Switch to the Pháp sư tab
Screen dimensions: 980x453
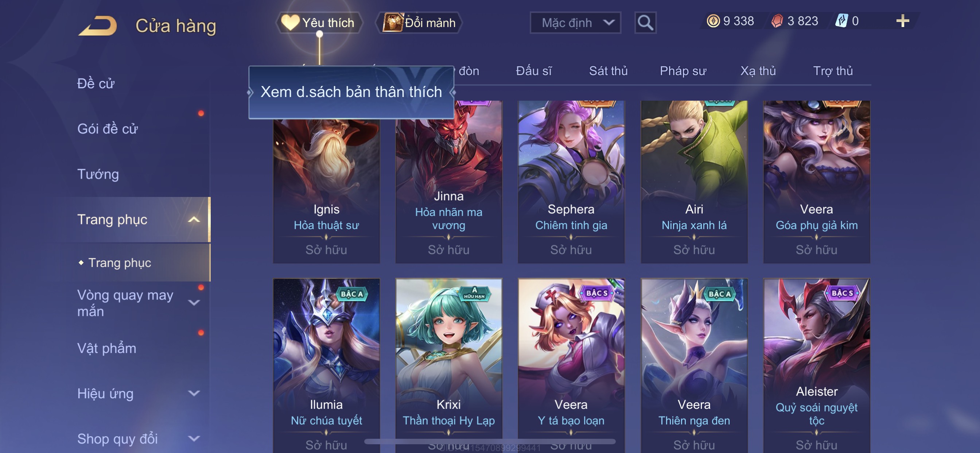(683, 71)
